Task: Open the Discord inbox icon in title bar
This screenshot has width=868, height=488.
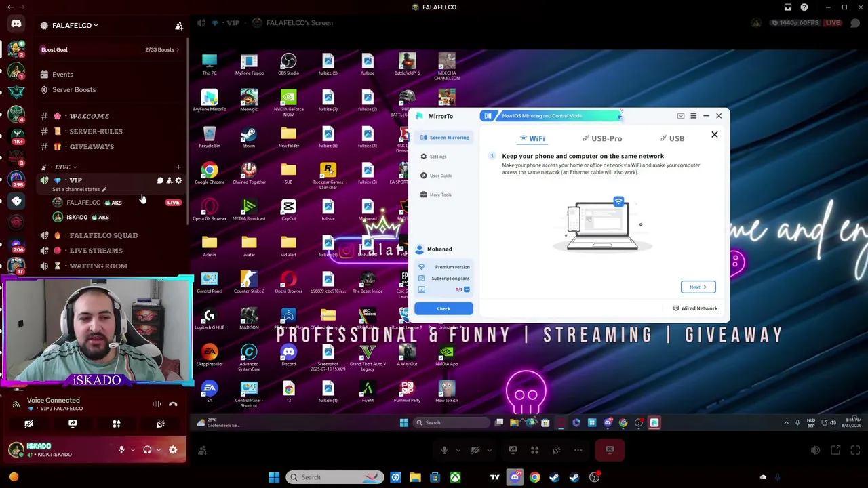Action: [788, 7]
